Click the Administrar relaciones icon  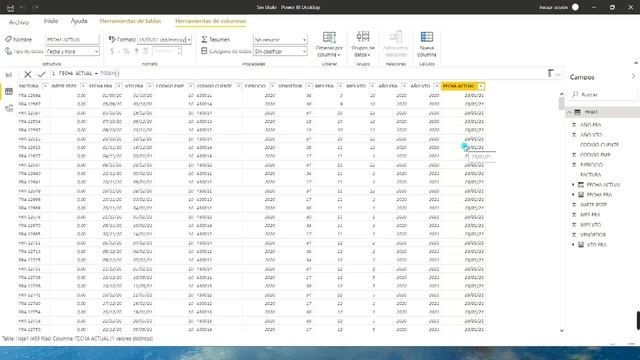tap(396, 37)
